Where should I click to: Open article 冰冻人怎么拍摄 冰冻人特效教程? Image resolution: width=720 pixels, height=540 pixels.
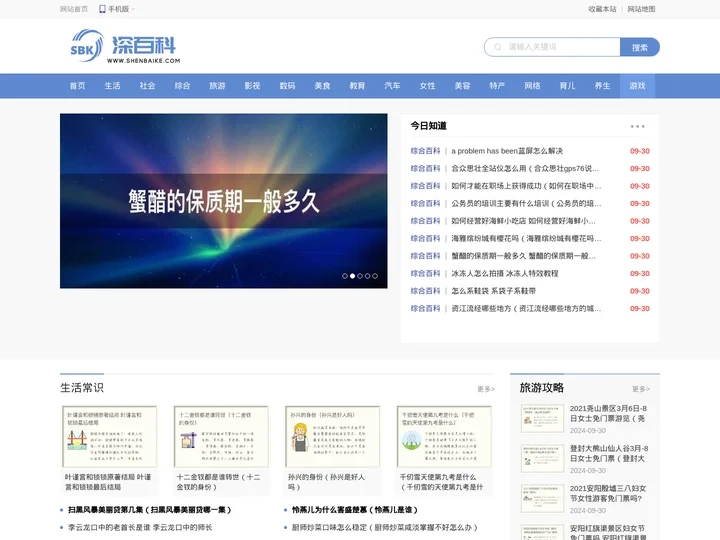click(x=505, y=273)
